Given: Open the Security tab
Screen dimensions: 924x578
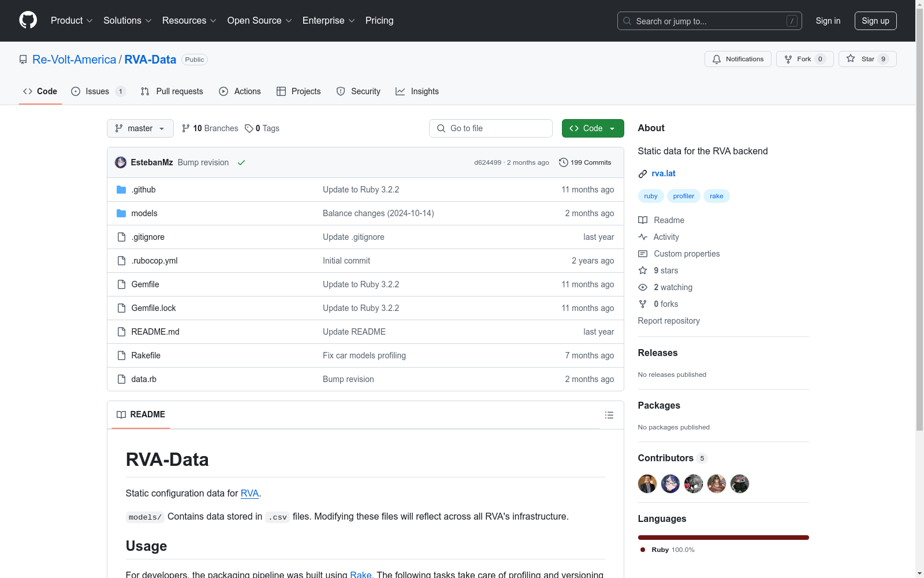Looking at the screenshot, I should 359,91.
